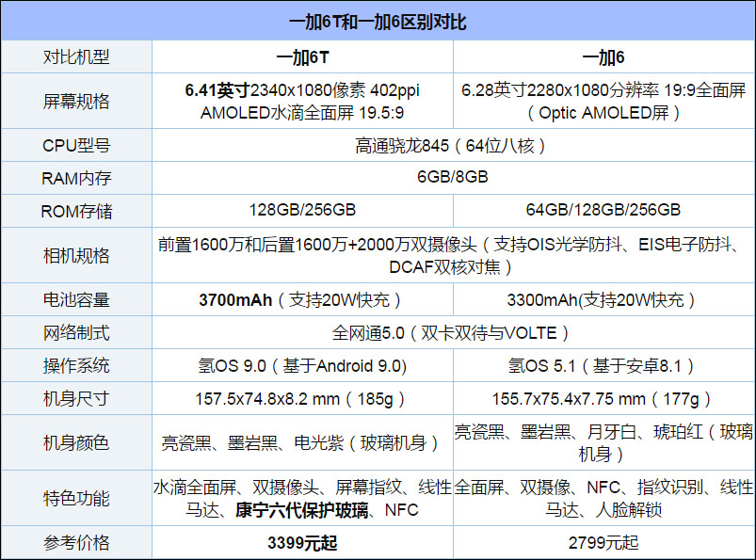
Task: Select the '电池容量' row label
Action: point(76,299)
